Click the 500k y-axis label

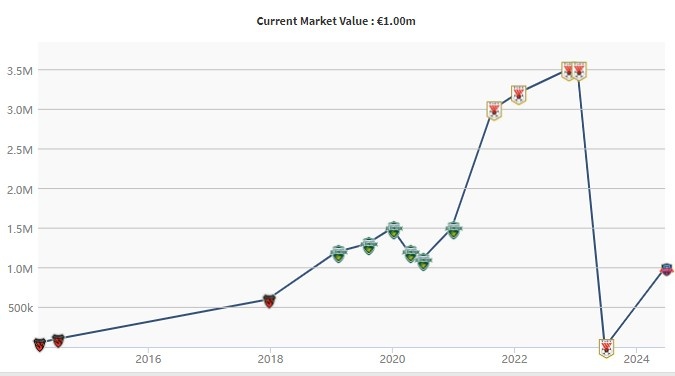click(21, 308)
